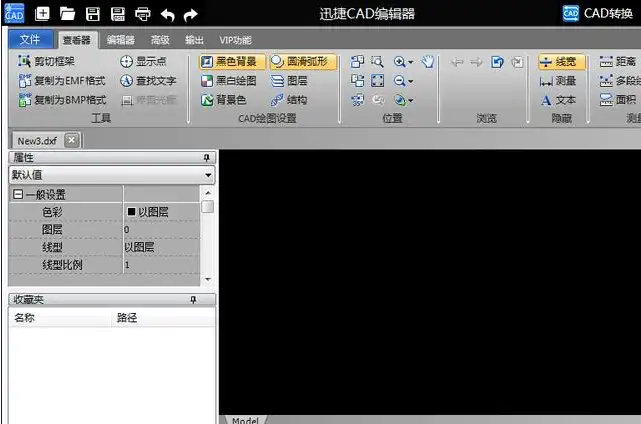This screenshot has width=641, height=424.
Task: Toggle 黑白绘图 mode
Action: click(x=229, y=81)
